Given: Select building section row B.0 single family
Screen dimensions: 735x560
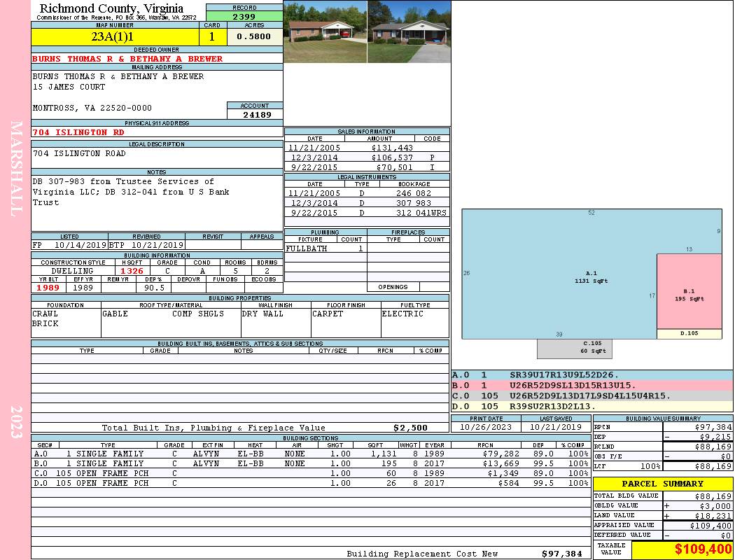Looking at the screenshot, I should [311, 463].
